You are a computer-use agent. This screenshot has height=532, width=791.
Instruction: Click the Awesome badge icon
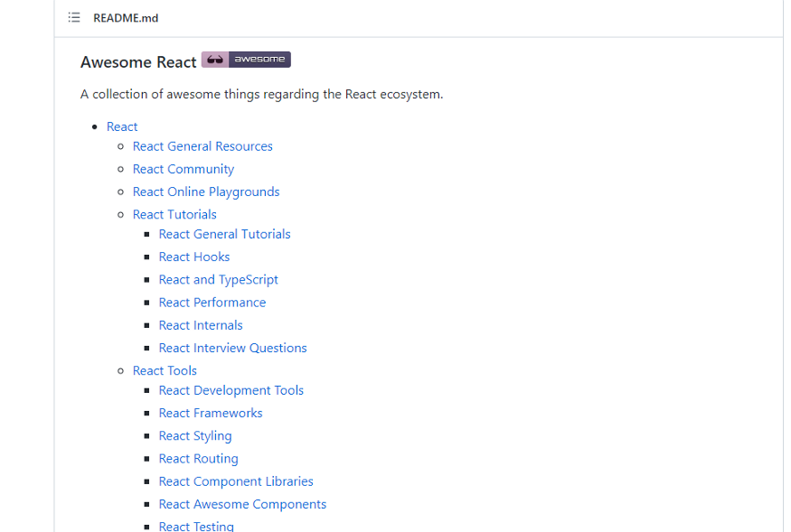point(246,60)
